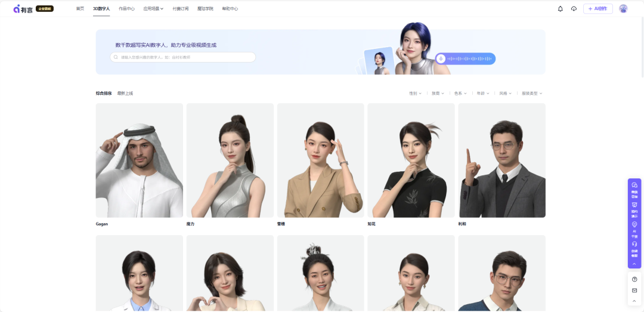Click the 魔力 name label

pos(191,224)
